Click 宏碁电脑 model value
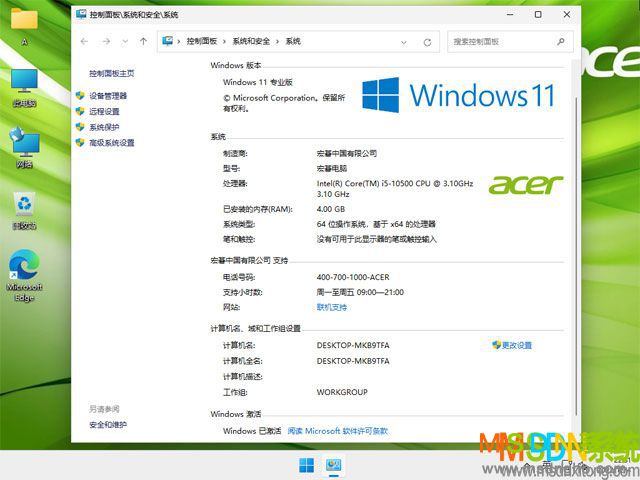 click(332, 169)
